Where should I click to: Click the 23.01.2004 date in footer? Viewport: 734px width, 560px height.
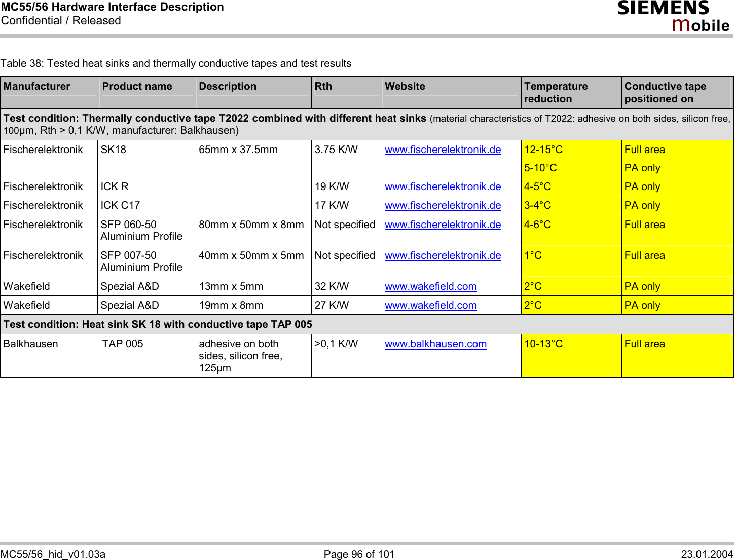tap(707, 554)
